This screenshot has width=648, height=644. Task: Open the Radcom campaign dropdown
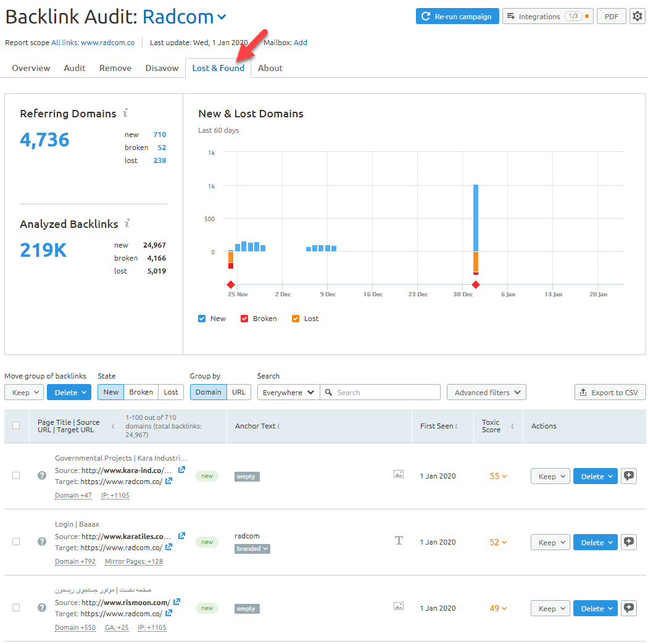click(222, 17)
